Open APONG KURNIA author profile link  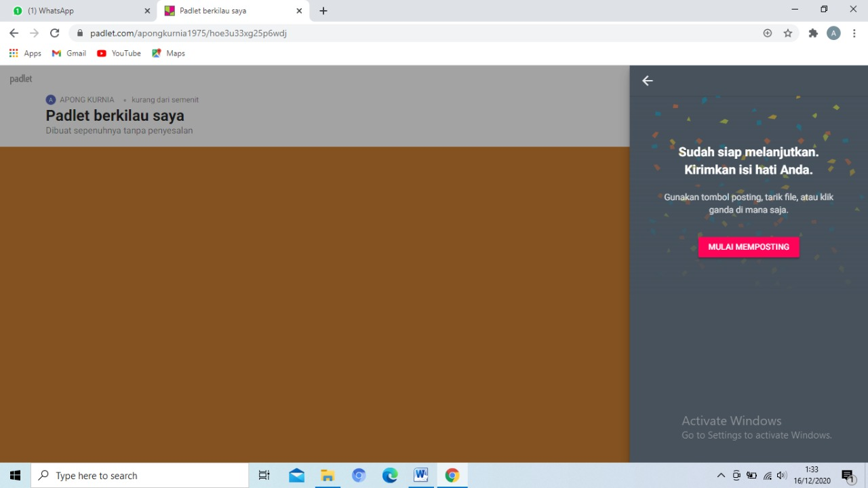86,100
